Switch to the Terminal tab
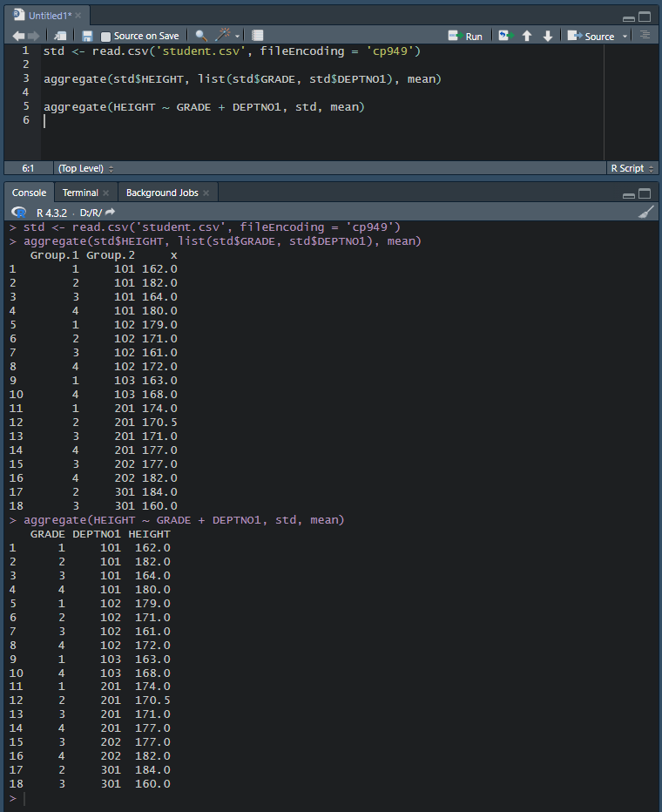Image resolution: width=662 pixels, height=812 pixels. tap(80, 193)
